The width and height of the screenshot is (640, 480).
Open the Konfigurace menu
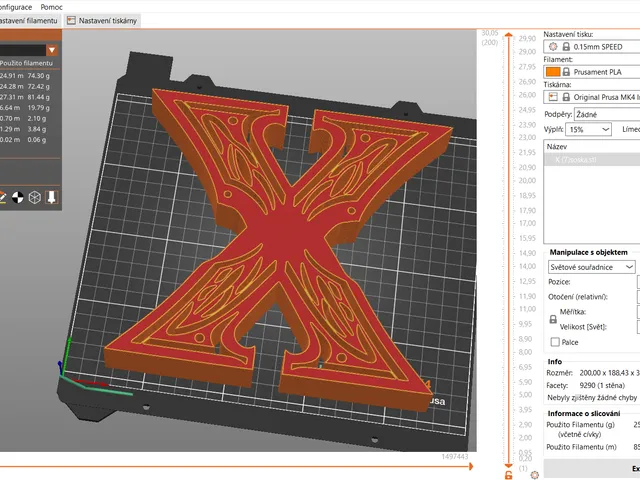pos(16,7)
